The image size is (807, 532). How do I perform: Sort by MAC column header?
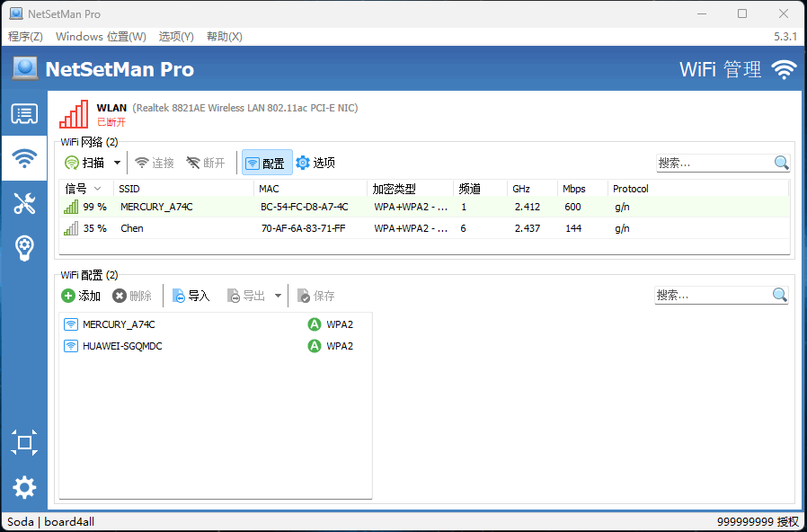(x=310, y=189)
